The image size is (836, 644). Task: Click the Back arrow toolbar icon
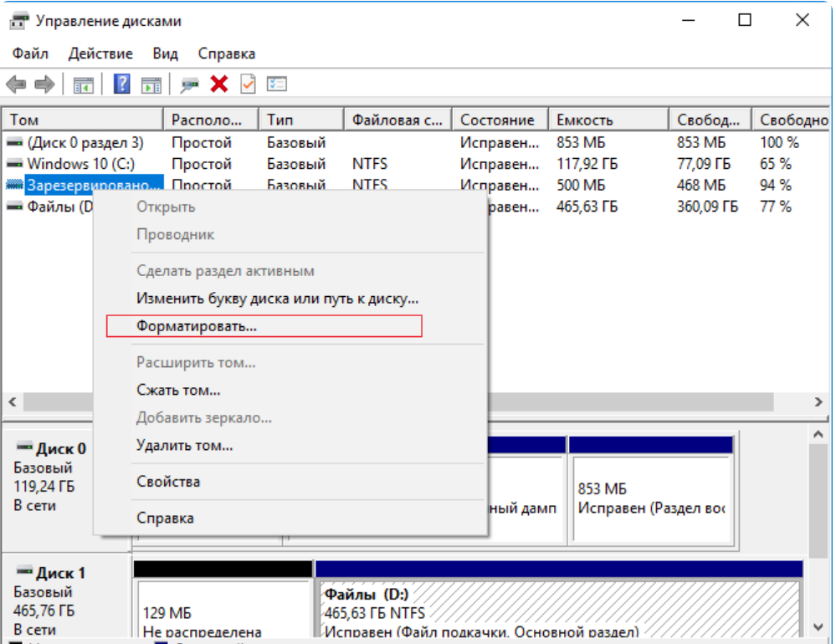pos(16,84)
